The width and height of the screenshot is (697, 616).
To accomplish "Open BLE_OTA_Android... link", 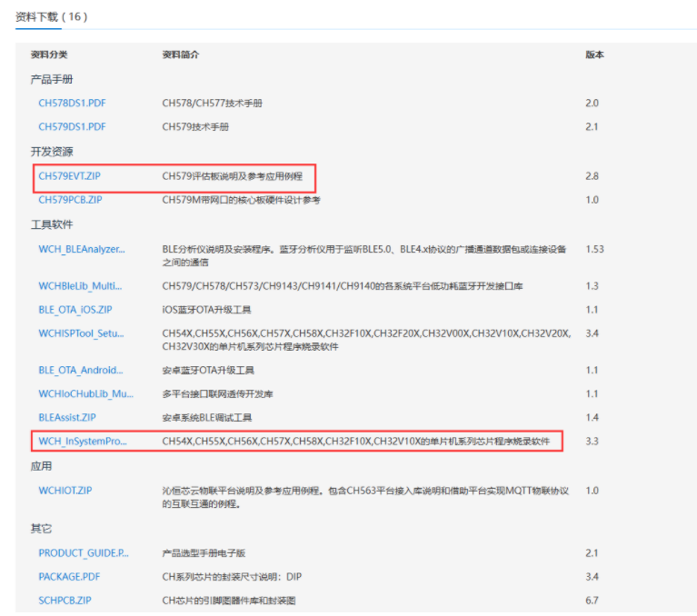I will [81, 370].
